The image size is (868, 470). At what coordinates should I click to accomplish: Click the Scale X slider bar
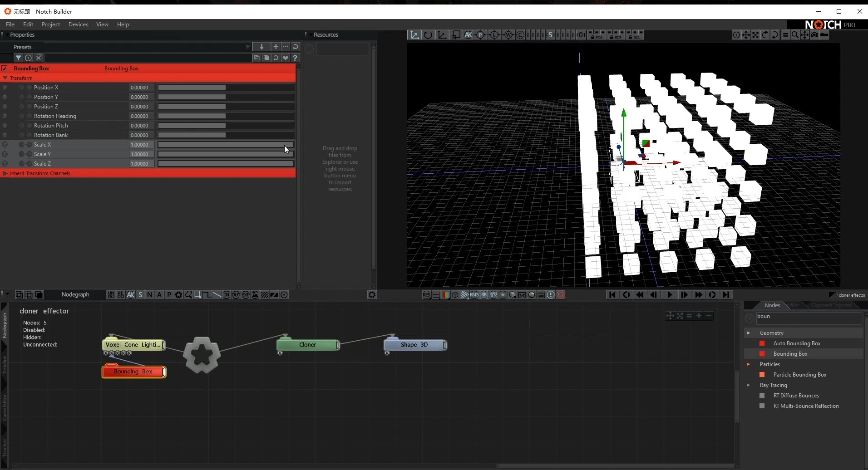(225, 145)
